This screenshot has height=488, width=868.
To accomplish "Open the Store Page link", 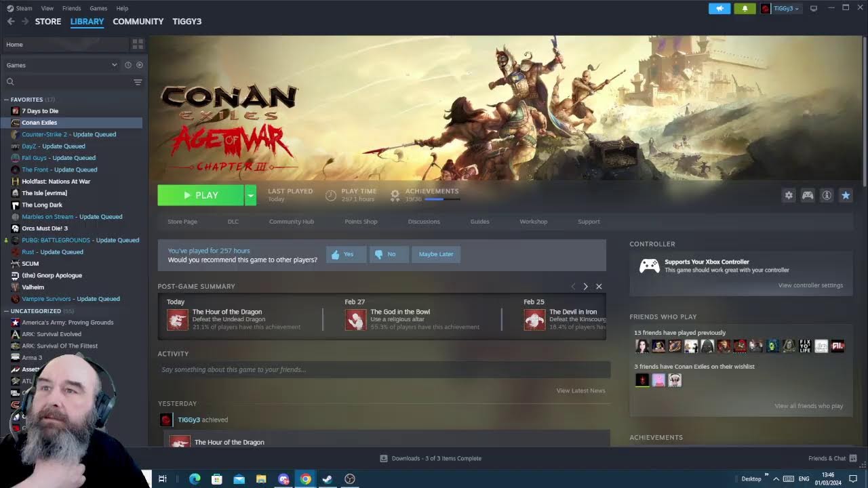I will click(182, 222).
